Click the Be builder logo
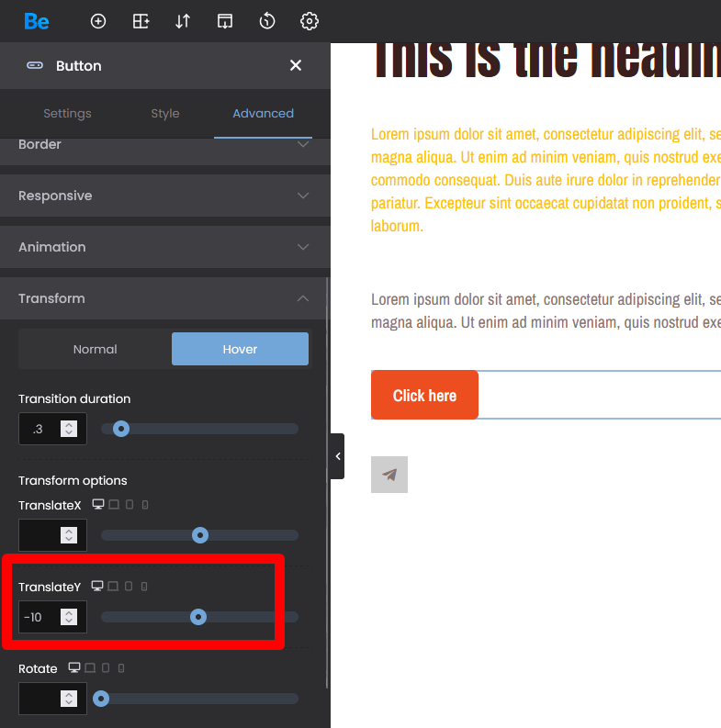Viewport: 721px width, 728px height. tap(37, 21)
